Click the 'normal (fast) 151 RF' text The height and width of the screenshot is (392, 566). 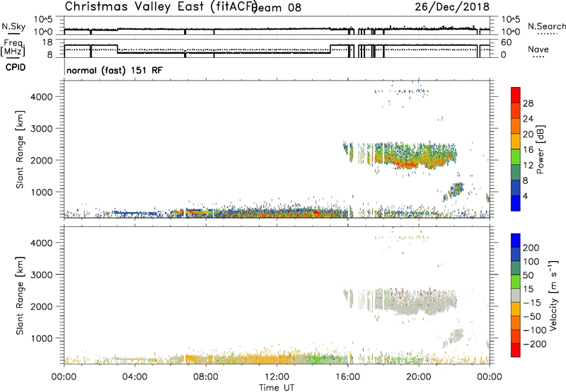pos(115,70)
